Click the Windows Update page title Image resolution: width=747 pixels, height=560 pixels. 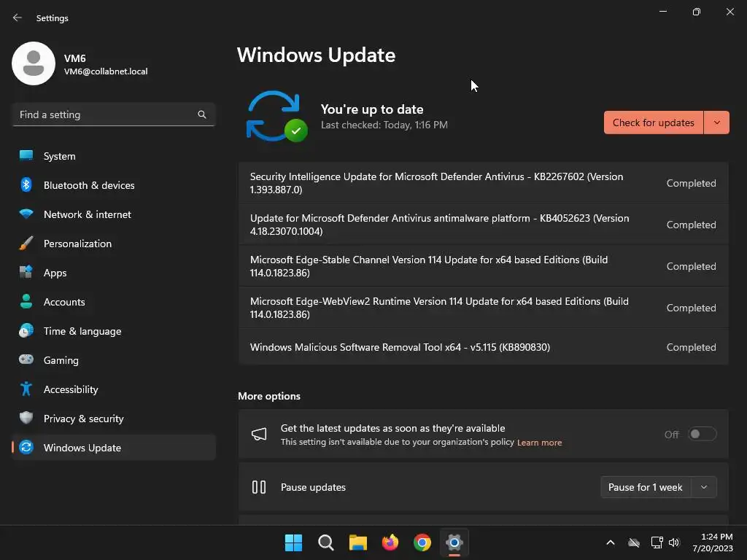point(317,55)
